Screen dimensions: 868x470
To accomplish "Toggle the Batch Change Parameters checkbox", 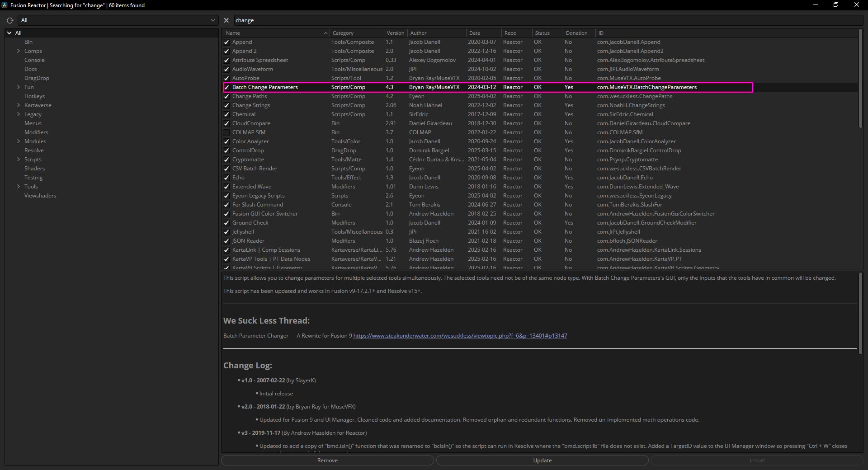I will point(226,87).
